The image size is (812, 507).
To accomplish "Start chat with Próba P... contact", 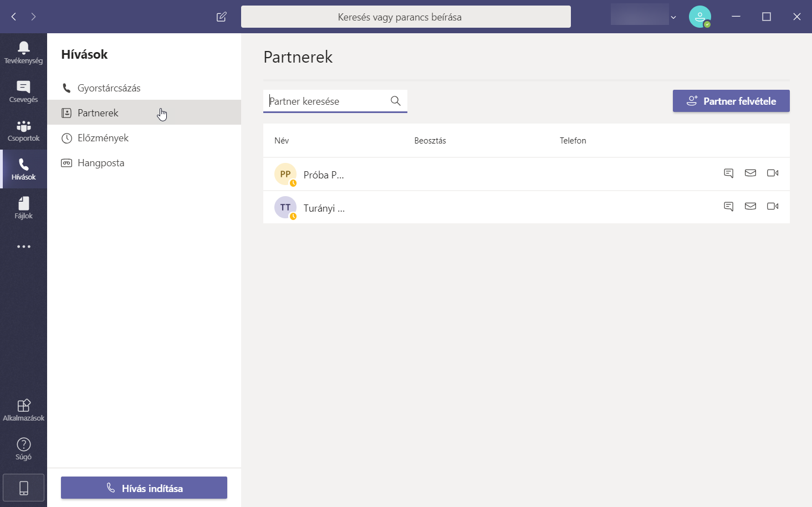I will (x=728, y=173).
